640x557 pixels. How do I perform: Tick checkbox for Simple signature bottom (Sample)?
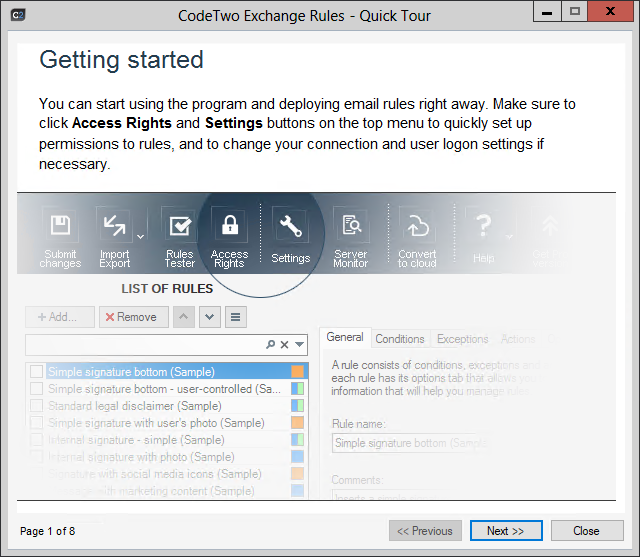[x=37, y=371]
